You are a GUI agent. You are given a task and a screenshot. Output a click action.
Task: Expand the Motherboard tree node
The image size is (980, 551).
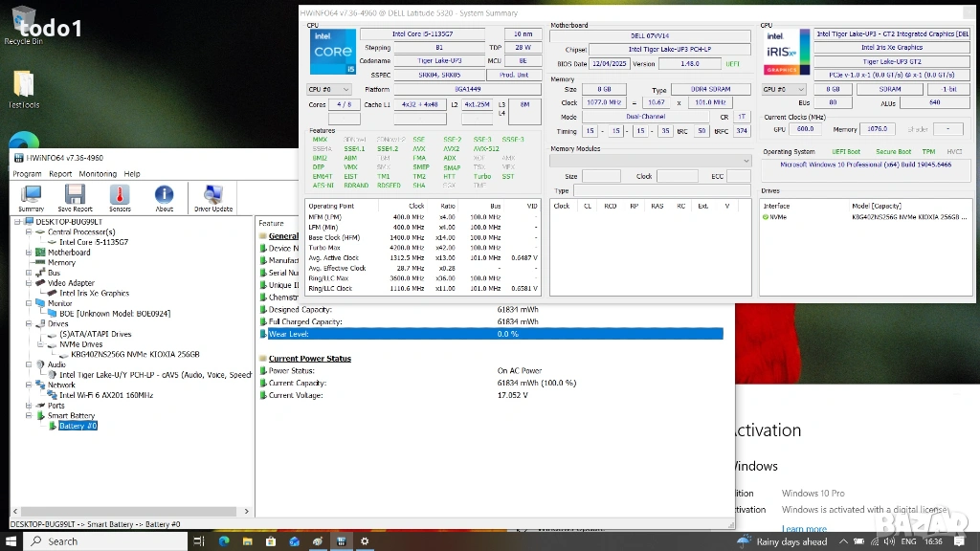coord(28,253)
